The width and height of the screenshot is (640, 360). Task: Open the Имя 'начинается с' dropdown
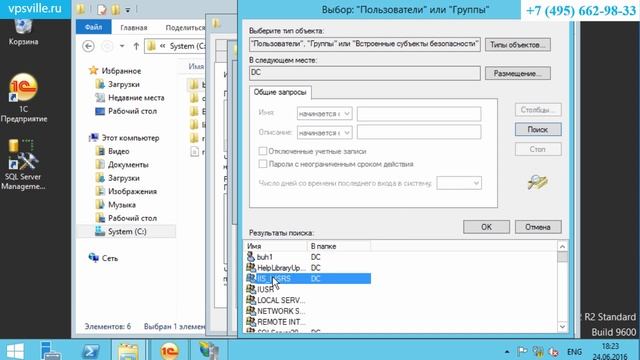[324, 113]
